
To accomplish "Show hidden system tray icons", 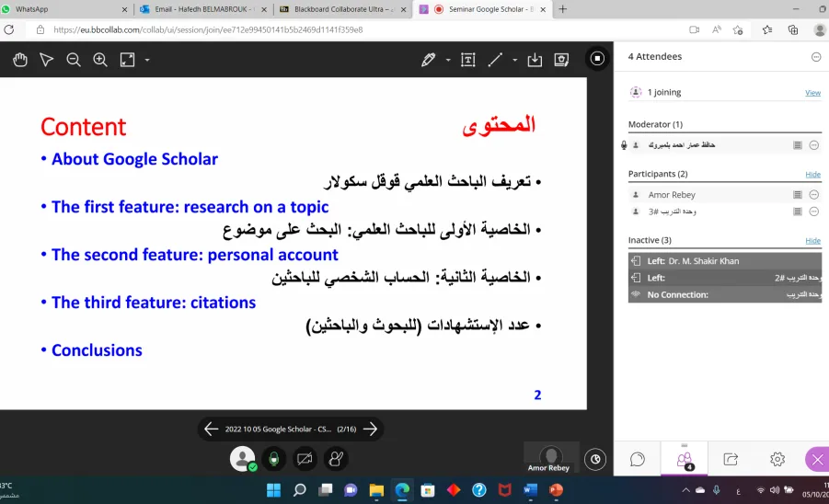I will point(685,490).
